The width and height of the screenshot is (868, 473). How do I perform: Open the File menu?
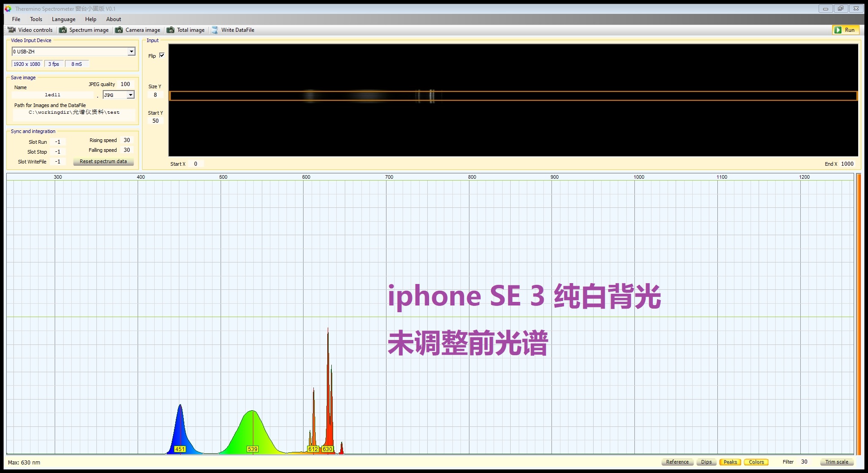[x=16, y=19]
